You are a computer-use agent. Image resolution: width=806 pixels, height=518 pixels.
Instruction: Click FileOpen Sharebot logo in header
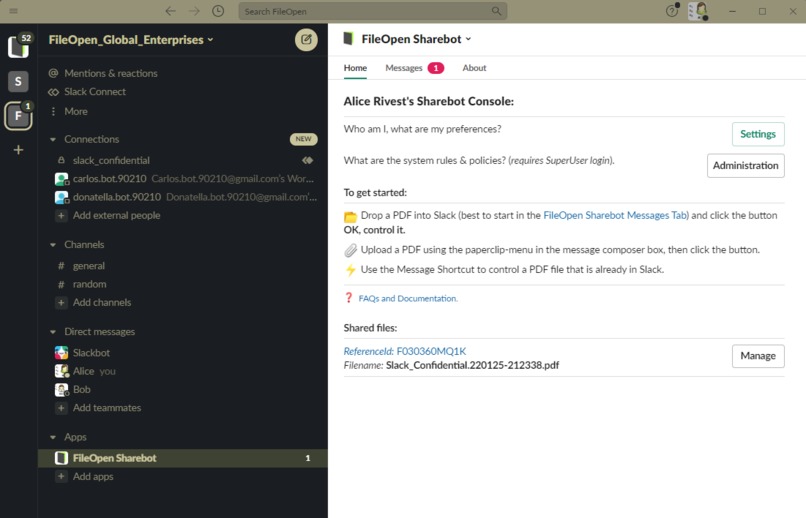(349, 39)
